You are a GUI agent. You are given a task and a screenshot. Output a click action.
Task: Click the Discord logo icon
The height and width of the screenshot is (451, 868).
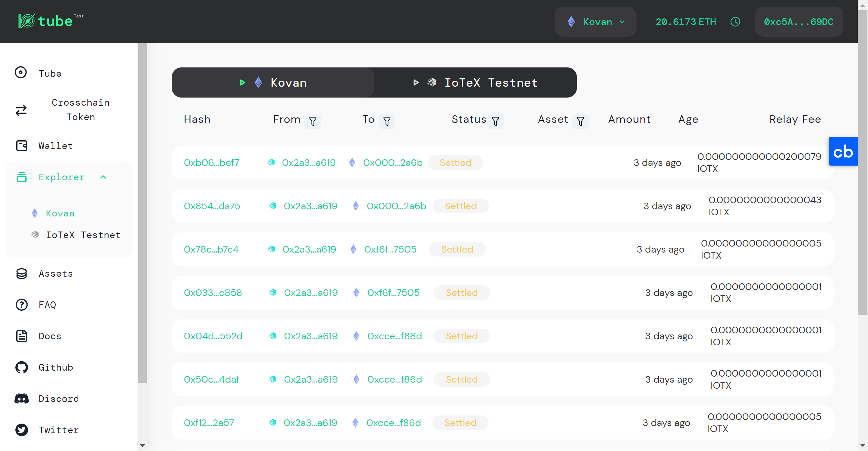pos(22,399)
